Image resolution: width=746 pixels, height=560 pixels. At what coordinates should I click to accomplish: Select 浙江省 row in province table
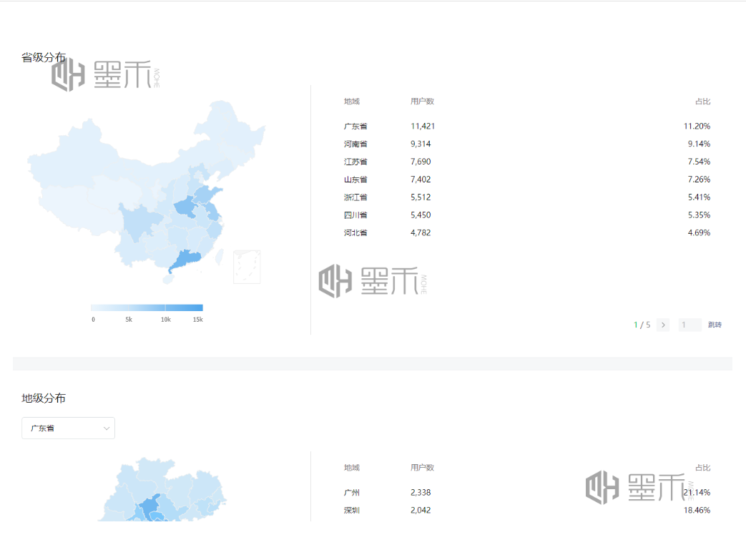point(526,197)
